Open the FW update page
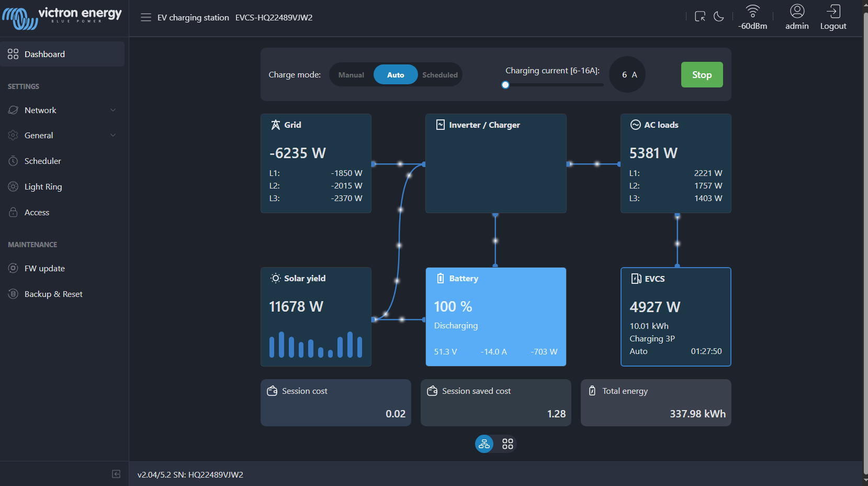868x486 pixels. [62, 268]
